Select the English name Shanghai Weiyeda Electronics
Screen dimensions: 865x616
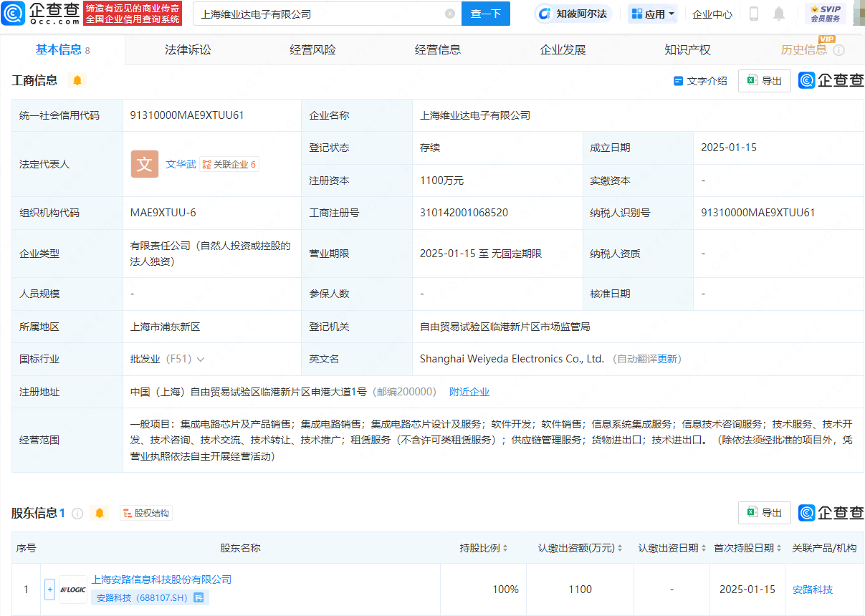pos(512,359)
